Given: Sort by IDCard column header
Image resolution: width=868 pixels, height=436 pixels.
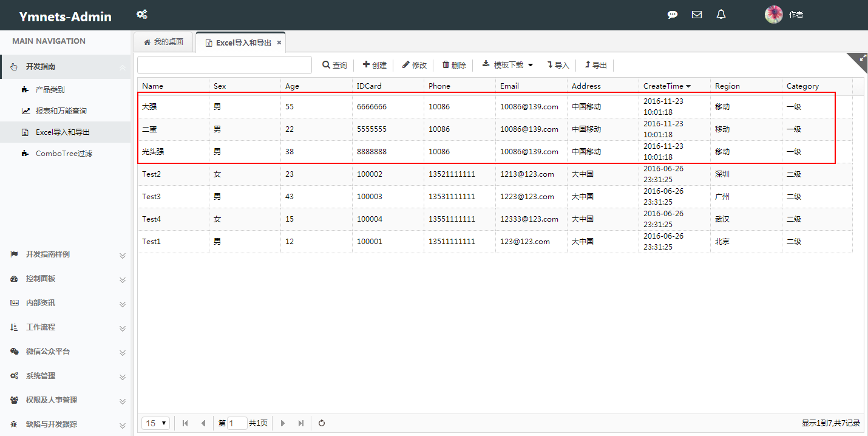Looking at the screenshot, I should pyautogui.click(x=388, y=86).
